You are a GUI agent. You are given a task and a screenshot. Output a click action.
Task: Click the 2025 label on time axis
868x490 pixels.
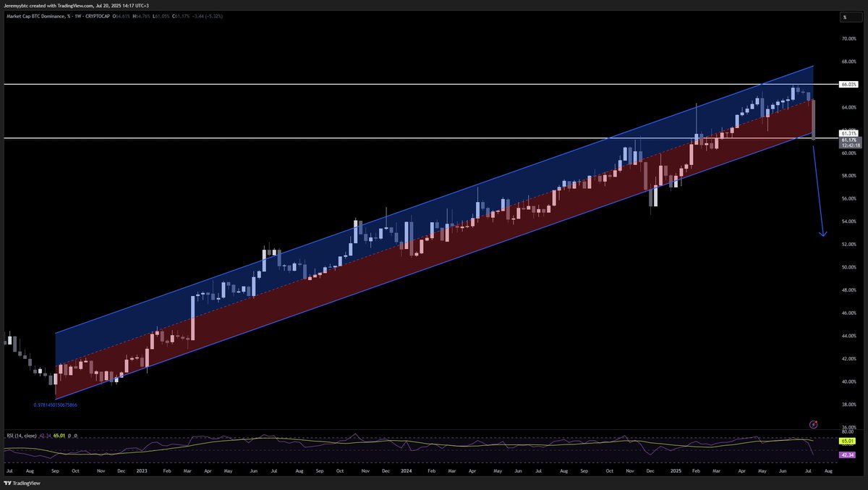coord(676,470)
